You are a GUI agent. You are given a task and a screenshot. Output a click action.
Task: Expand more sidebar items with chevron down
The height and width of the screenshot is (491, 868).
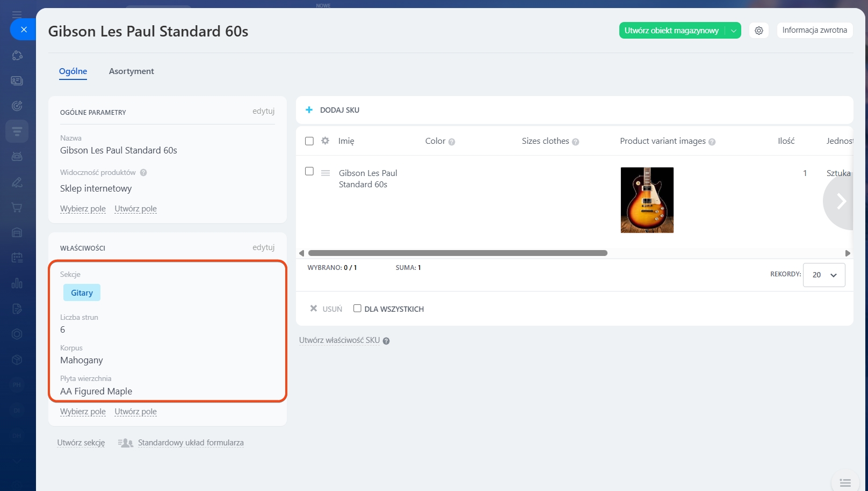[x=17, y=461]
